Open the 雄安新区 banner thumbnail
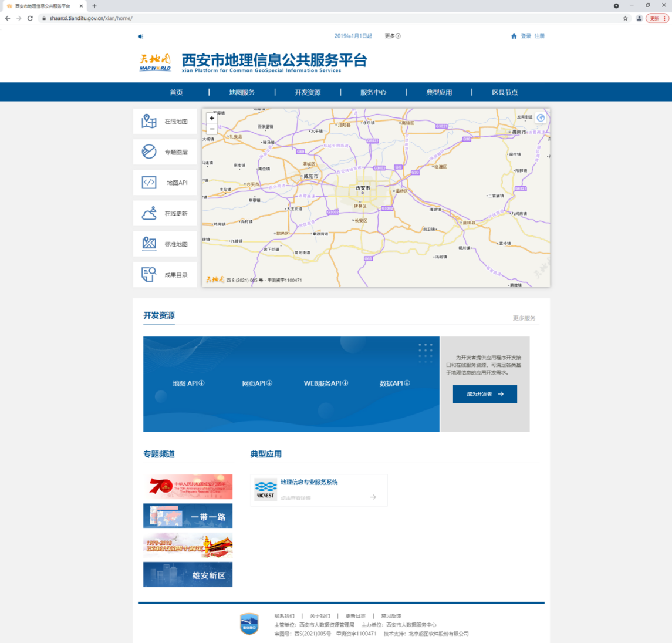 point(188,575)
